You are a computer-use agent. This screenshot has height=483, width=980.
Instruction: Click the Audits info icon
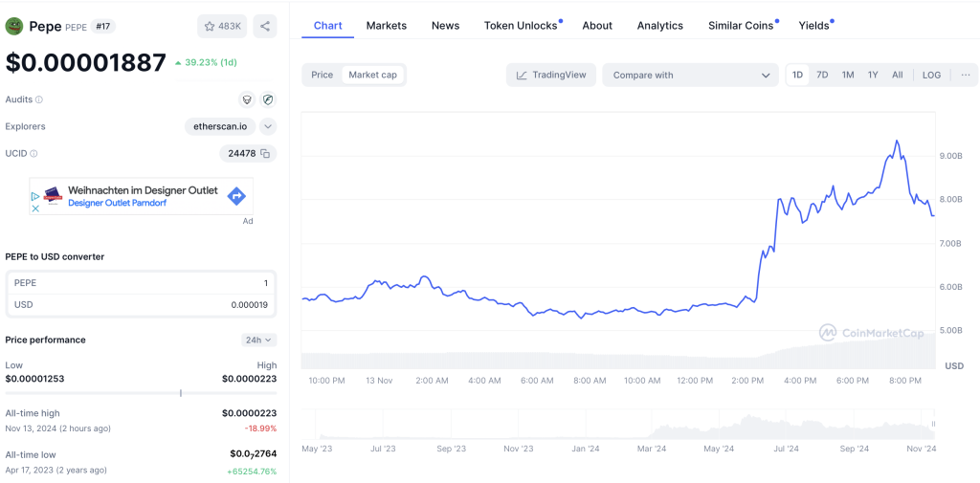tap(39, 99)
